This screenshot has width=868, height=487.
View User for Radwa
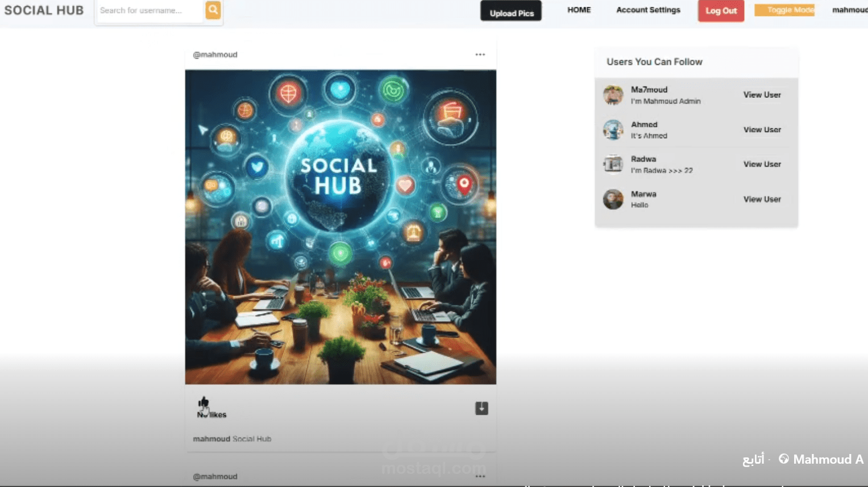pyautogui.click(x=762, y=164)
